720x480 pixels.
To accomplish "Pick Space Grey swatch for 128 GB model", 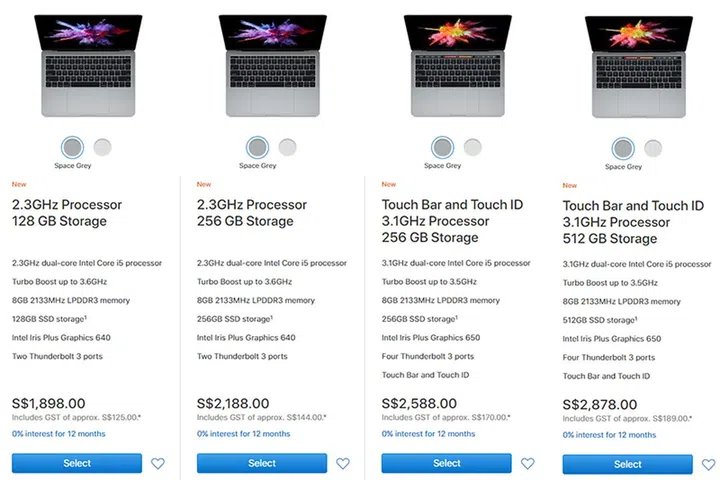I will (x=72, y=147).
